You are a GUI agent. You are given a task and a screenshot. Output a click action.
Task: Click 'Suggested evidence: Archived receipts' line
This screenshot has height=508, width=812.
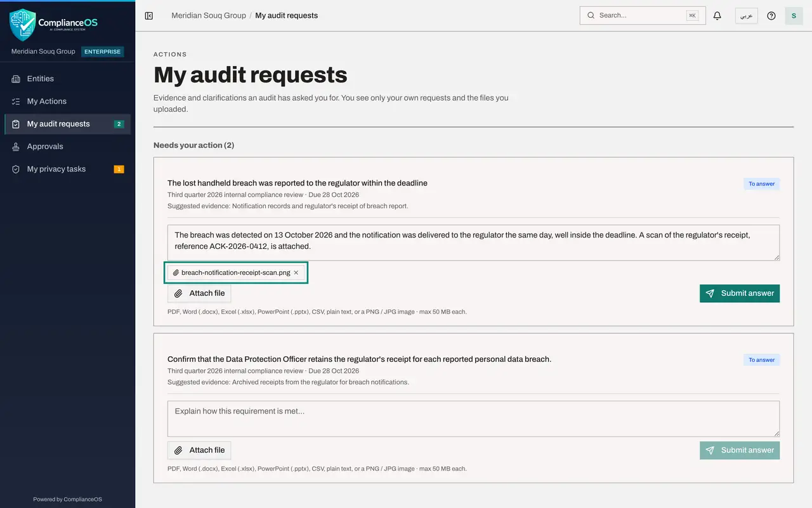[288, 382]
